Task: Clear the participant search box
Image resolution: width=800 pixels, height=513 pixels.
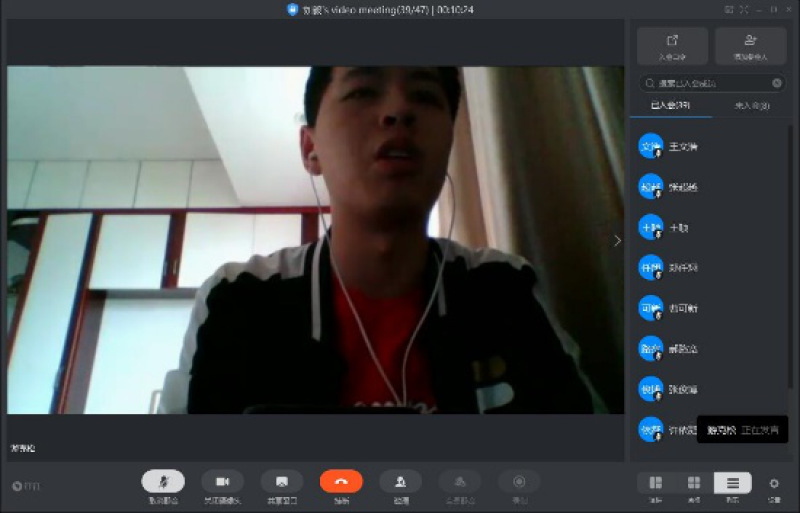Action: (x=777, y=83)
